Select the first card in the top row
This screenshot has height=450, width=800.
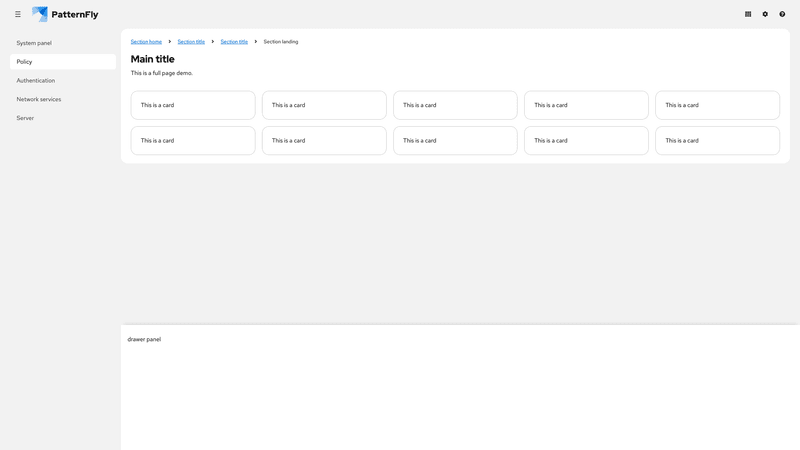coord(193,105)
